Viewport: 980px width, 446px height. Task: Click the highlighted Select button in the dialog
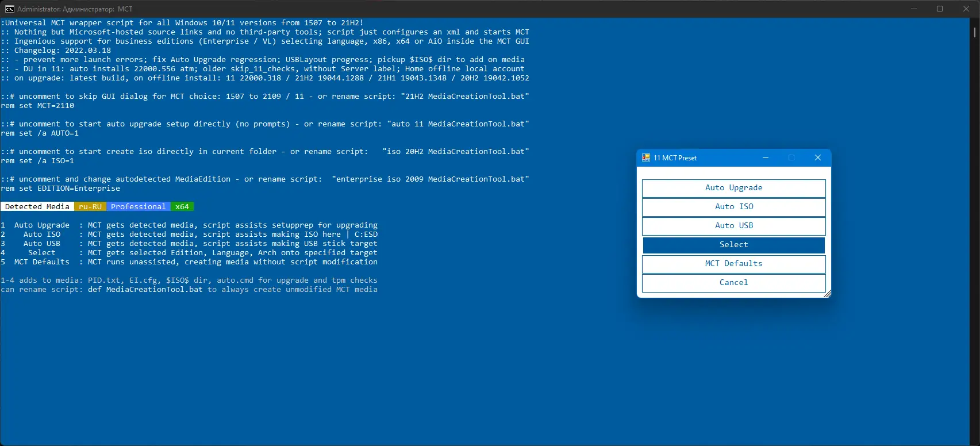pos(734,245)
